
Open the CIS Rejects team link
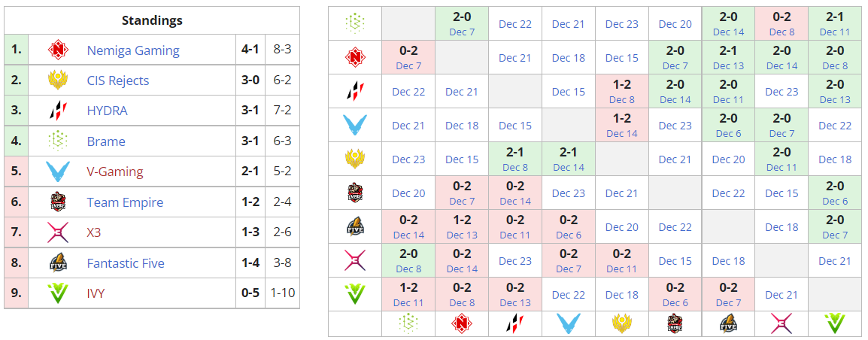(118, 81)
